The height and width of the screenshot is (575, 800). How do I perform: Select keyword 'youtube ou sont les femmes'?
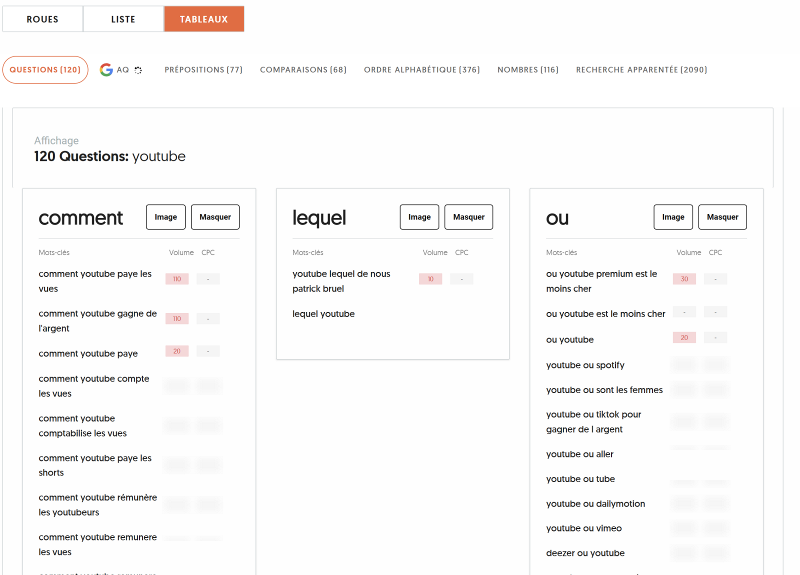(x=604, y=390)
